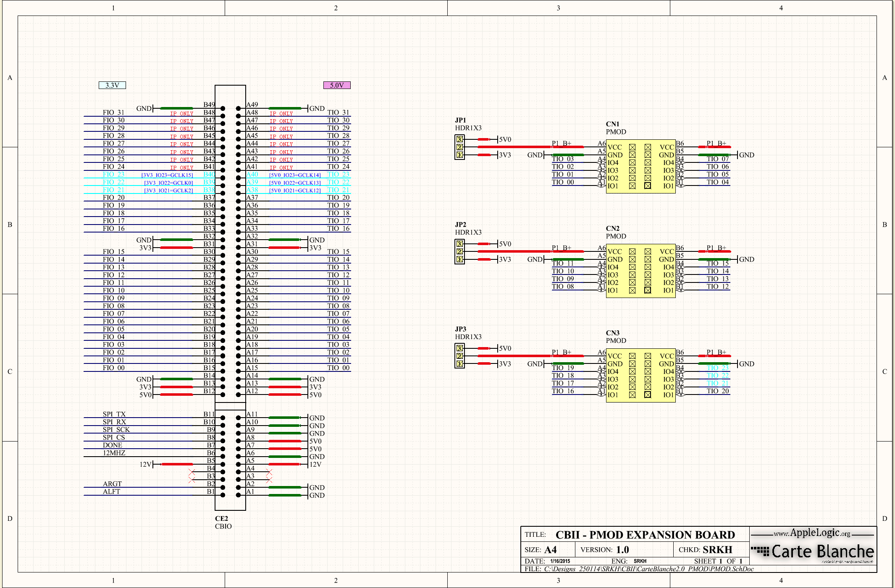Click the [5V0_IO23=GCLK14] annotation
This screenshot has width=895, height=588.
(x=295, y=175)
